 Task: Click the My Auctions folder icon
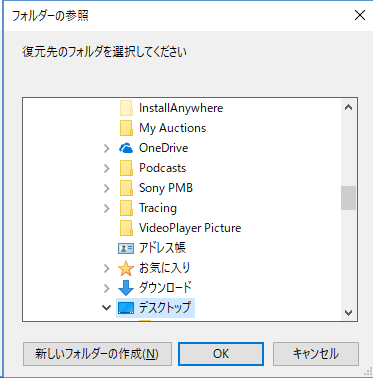126,128
